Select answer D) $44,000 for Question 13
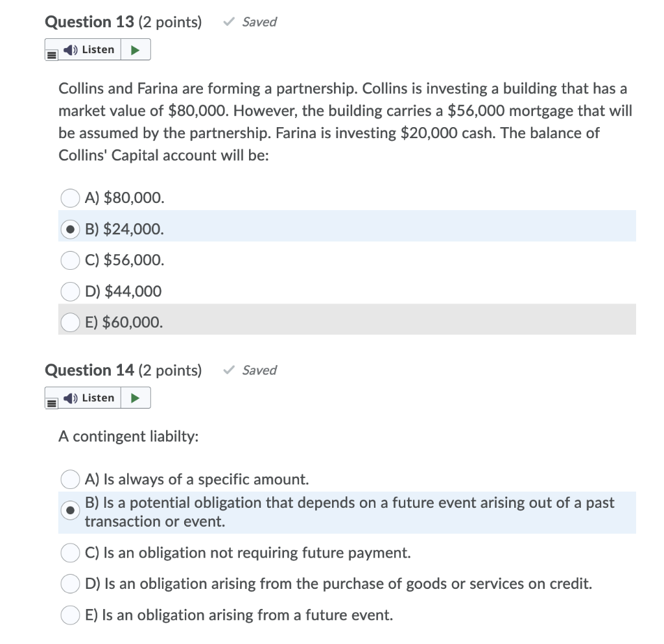 coord(69,291)
